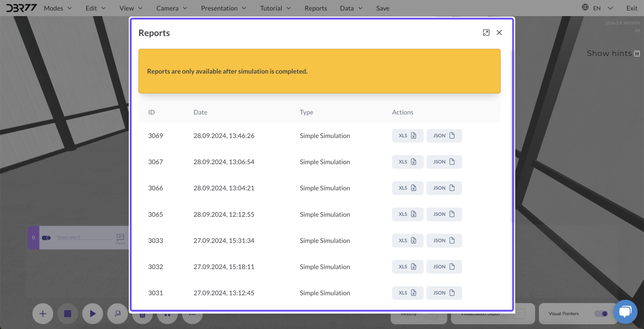This screenshot has height=329, width=644.
Task: Click the Reports menu item
Action: 316,8
